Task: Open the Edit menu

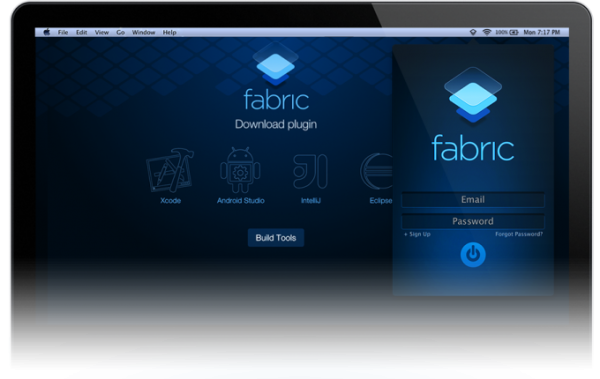Action: point(82,32)
